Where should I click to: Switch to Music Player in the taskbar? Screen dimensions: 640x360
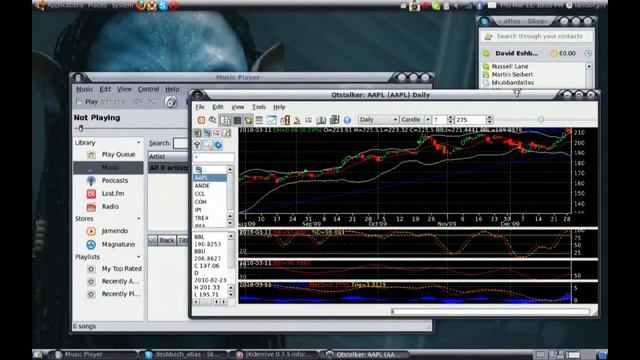[94, 354]
